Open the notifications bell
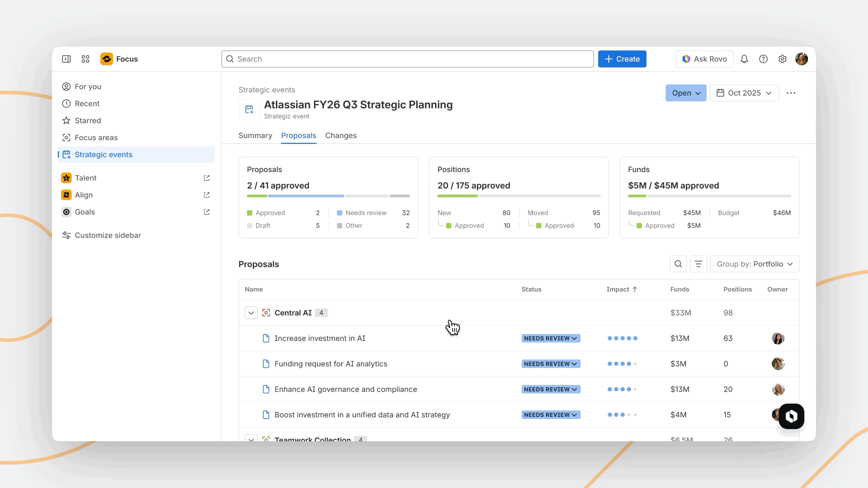 coord(744,59)
